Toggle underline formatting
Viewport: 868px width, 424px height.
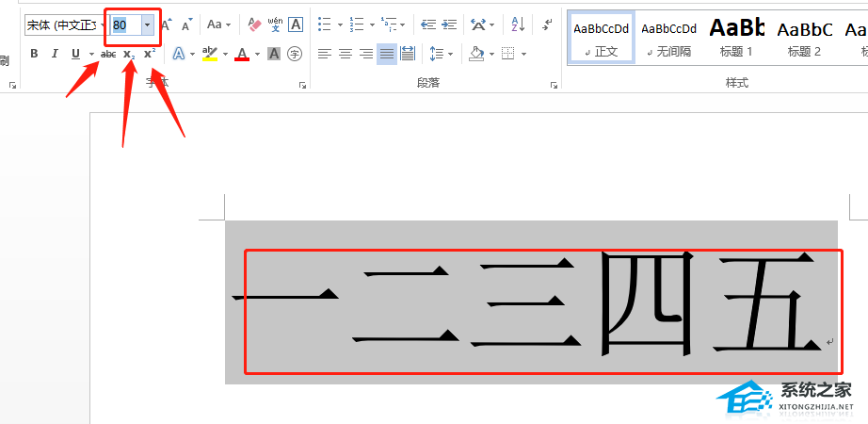tap(76, 54)
